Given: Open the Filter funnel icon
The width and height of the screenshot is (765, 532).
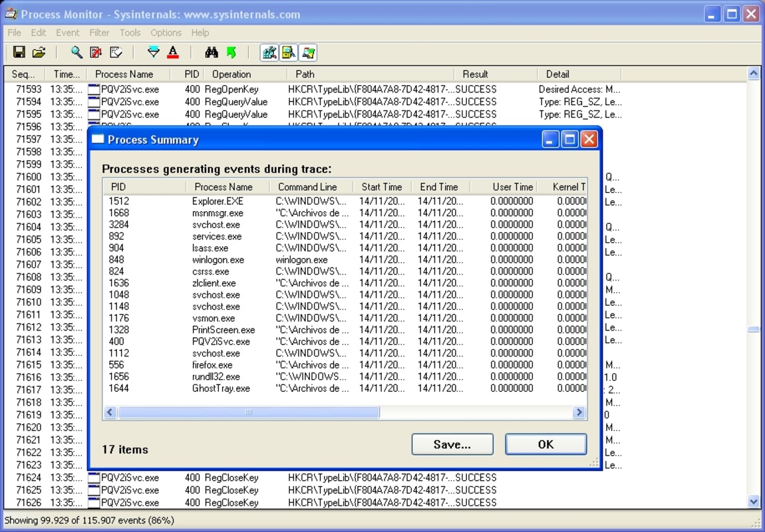Looking at the screenshot, I should [154, 53].
